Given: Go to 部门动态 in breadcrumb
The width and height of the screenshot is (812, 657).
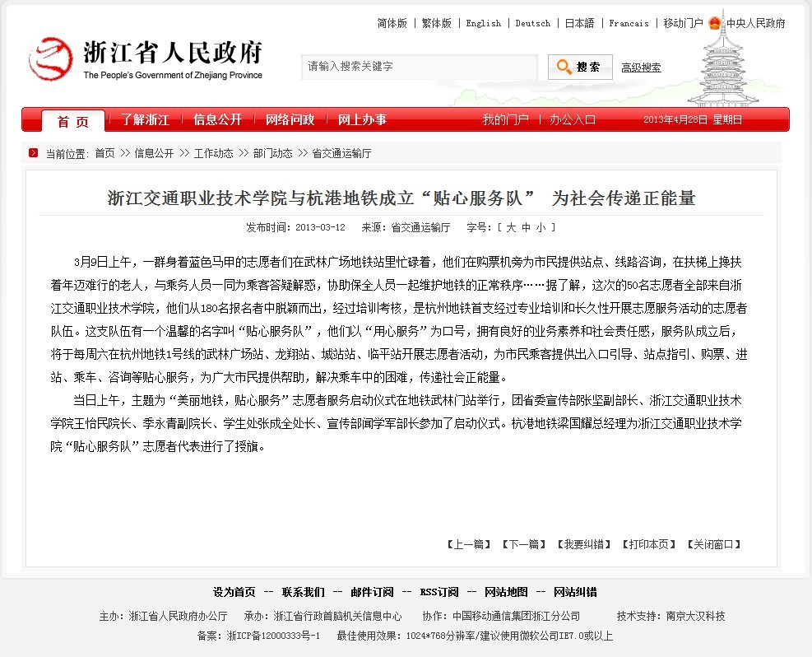Looking at the screenshot, I should pos(273,153).
